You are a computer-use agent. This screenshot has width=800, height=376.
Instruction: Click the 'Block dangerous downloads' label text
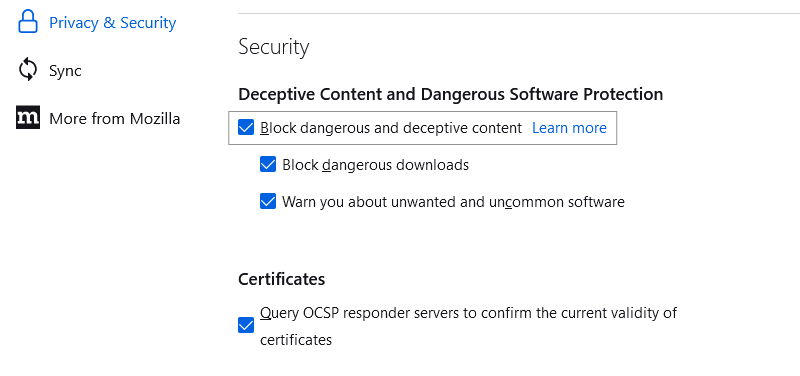pyautogui.click(x=376, y=165)
